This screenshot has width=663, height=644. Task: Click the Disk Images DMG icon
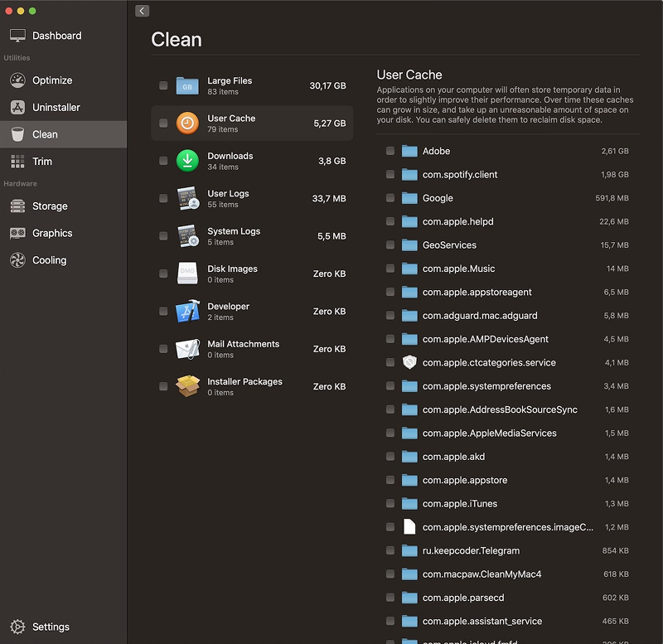(187, 274)
